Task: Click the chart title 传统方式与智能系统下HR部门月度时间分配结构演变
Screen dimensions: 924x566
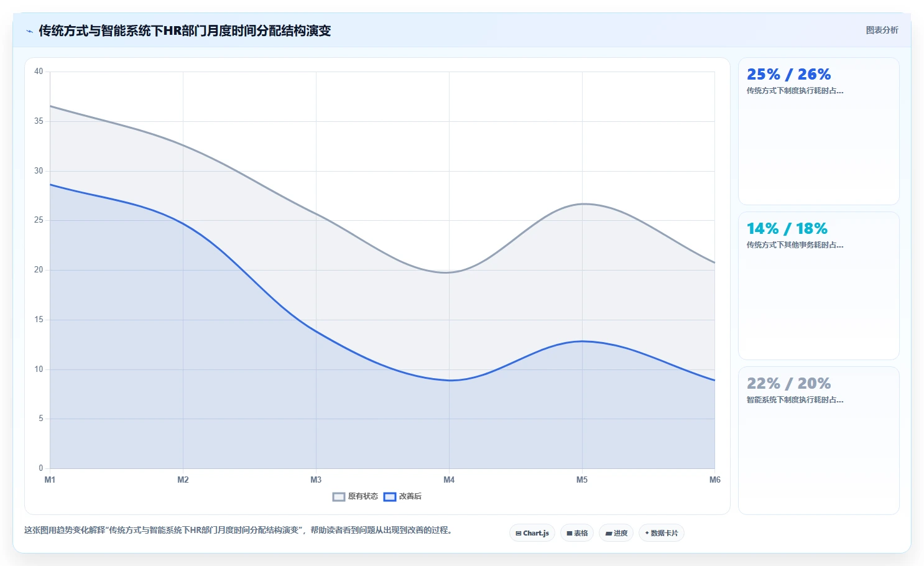Action: pos(185,30)
